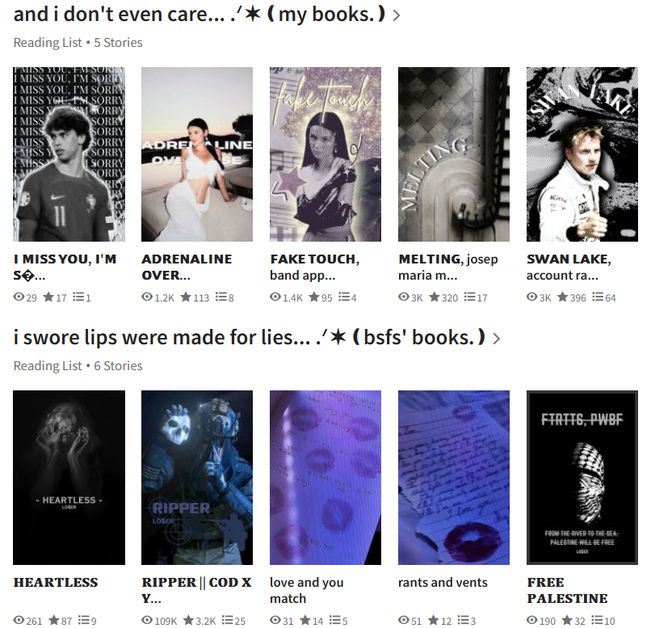672x628 pixels.
Task: Open the RIPPER skull cover thumbnail
Action: 197,478
